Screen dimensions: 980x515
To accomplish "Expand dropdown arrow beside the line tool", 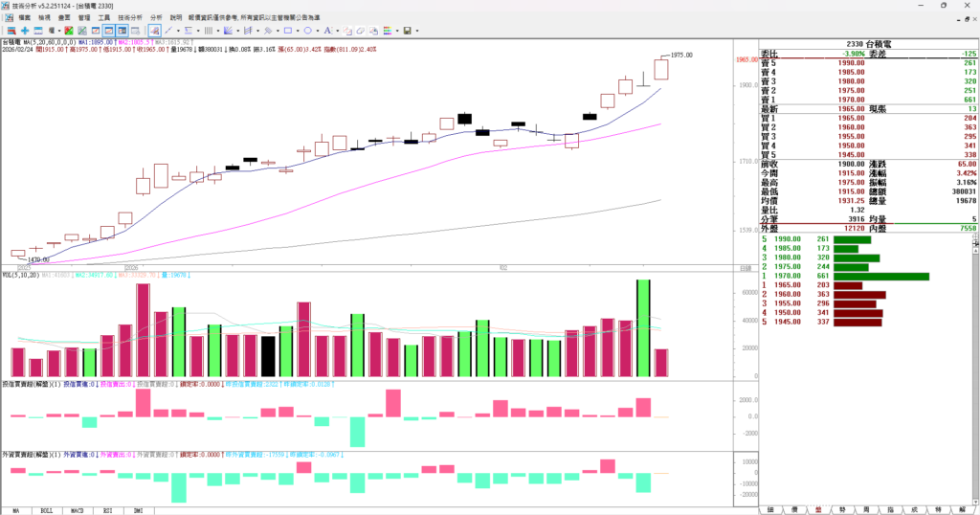I will 178,31.
